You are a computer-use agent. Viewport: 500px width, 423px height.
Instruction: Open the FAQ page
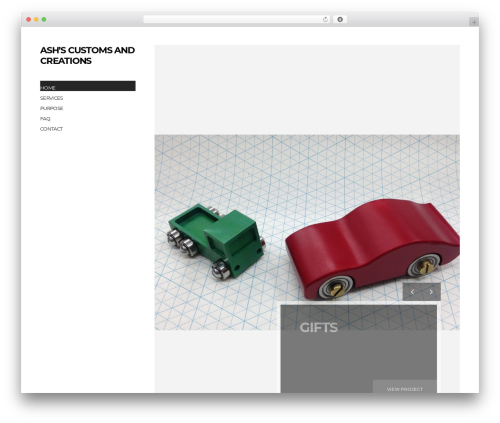point(45,119)
